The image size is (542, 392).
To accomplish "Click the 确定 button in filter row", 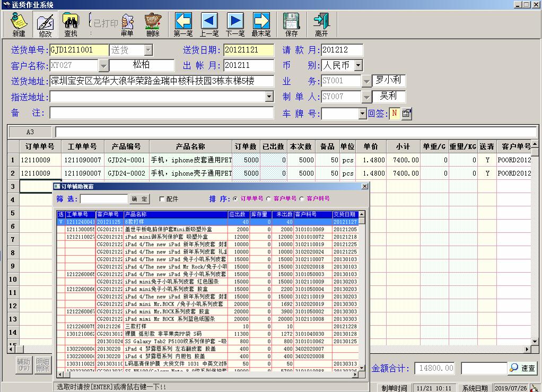I will 139,199.
